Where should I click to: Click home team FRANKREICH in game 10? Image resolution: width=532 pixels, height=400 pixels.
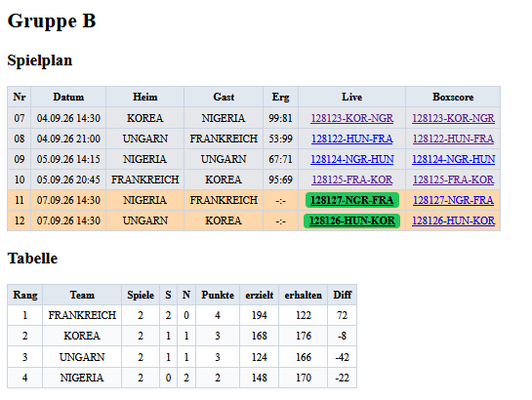pos(145,180)
